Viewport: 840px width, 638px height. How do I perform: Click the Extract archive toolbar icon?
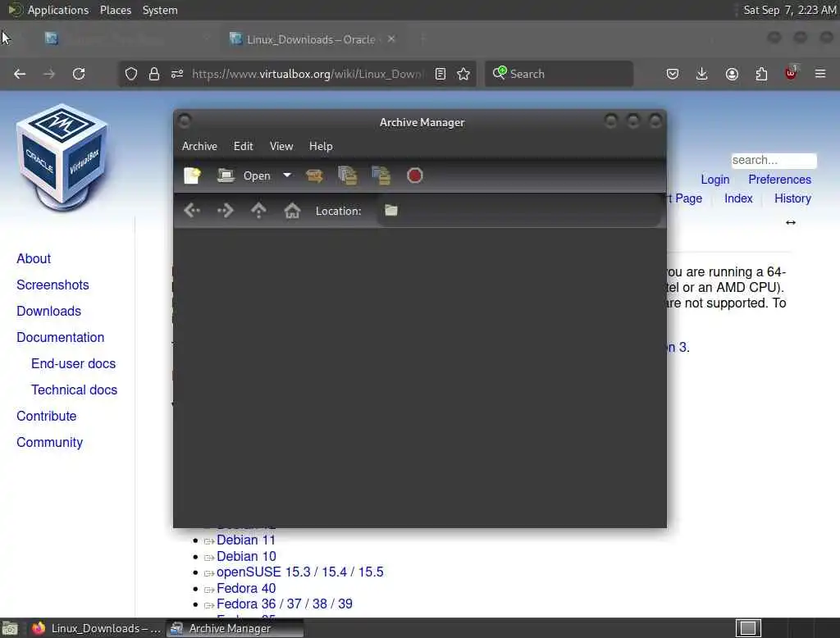(x=314, y=175)
